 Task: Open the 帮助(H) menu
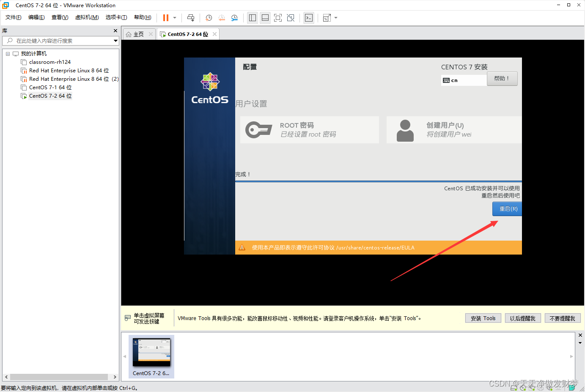[143, 17]
